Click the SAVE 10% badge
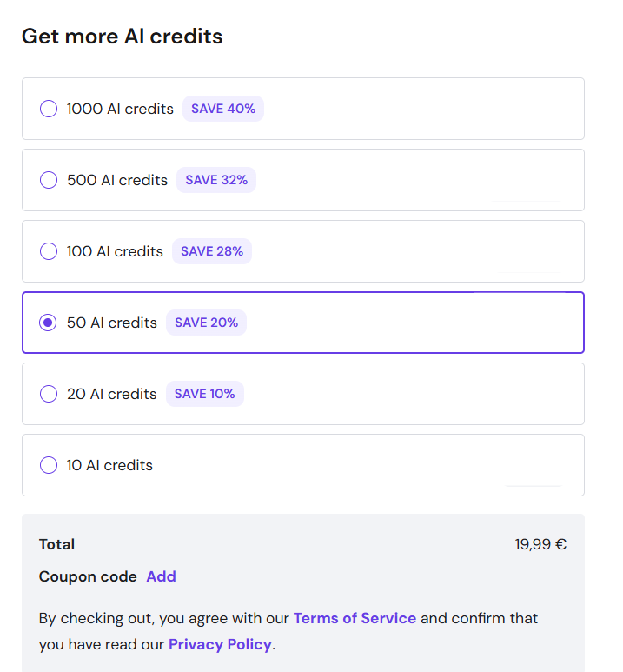The height and width of the screenshot is (672, 623). point(204,394)
